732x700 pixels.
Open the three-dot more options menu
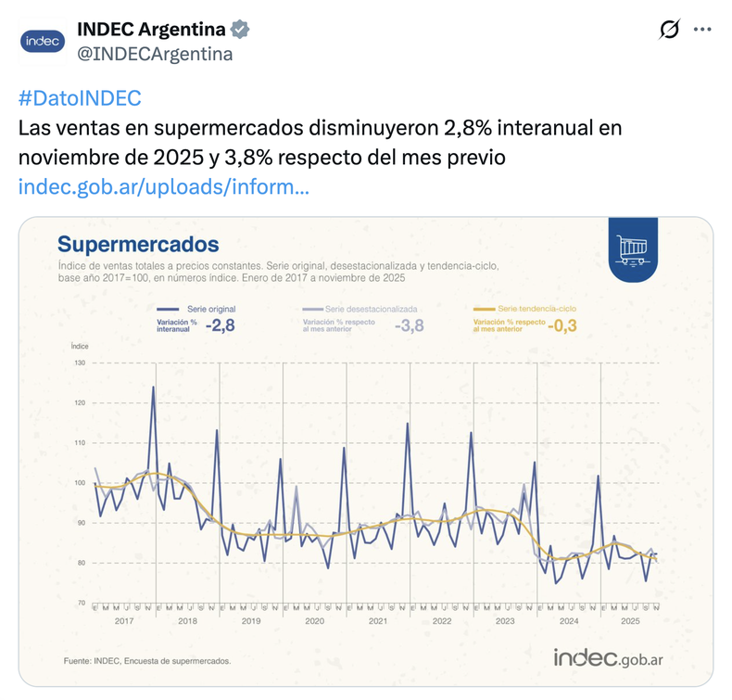point(702,30)
